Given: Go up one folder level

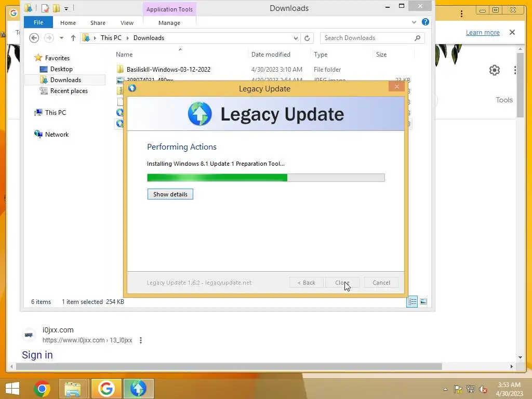Looking at the screenshot, I should (73, 38).
